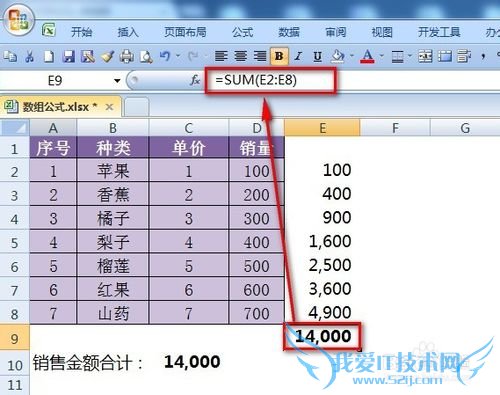Print using the printer icon

(x=127, y=57)
